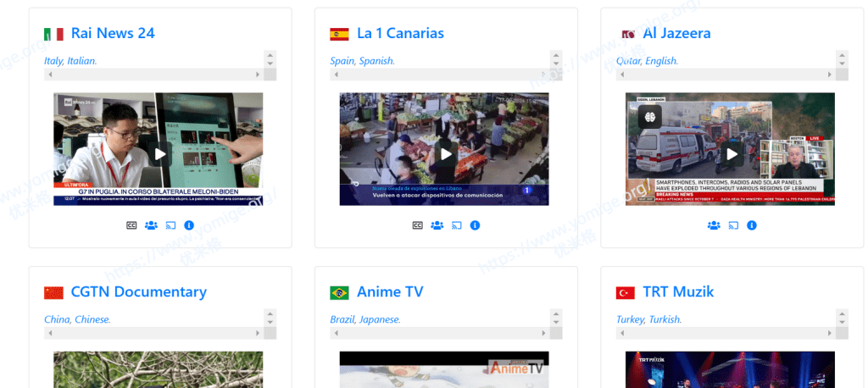
Task: Start the Al Jazeera live stream
Action: [x=731, y=153]
